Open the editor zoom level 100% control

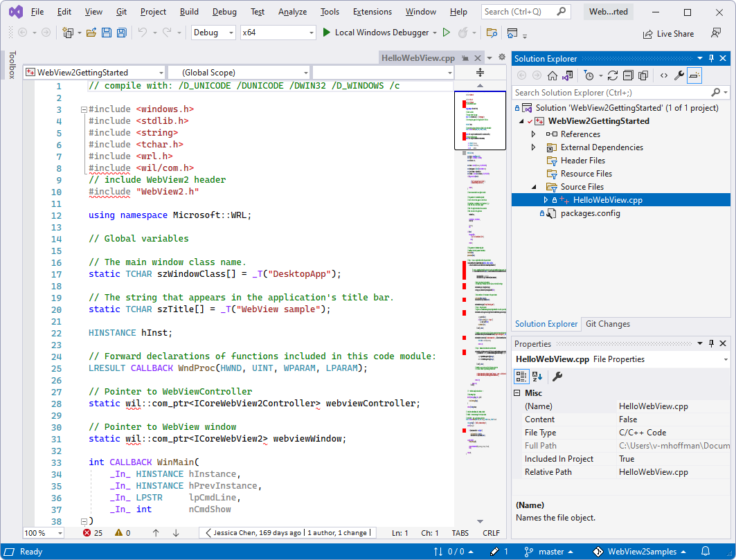point(43,533)
